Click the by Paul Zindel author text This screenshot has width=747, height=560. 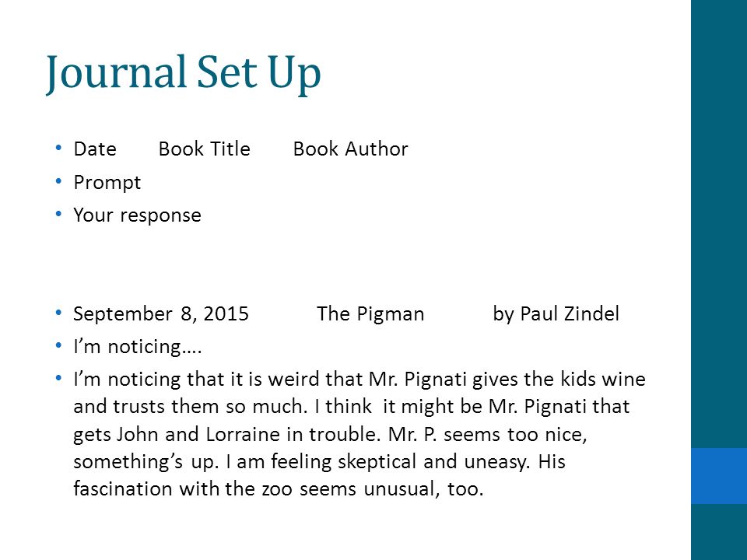coord(556,313)
